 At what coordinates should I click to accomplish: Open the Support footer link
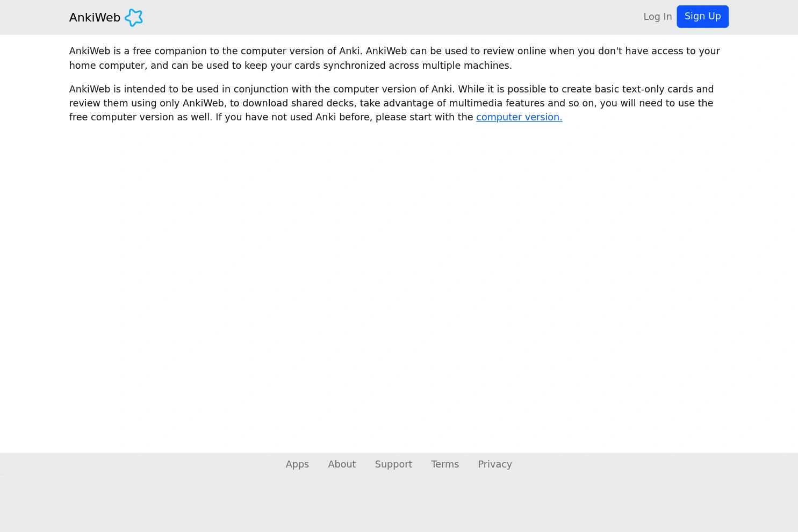[393, 464]
